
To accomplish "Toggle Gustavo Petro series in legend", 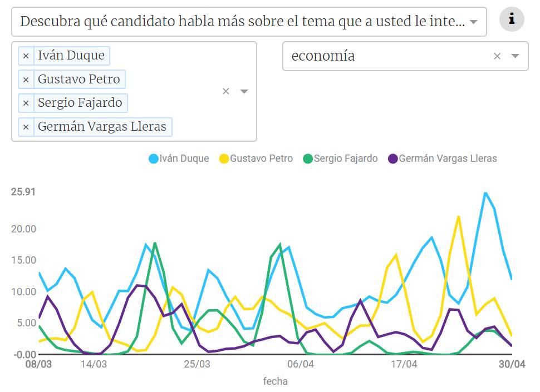I will pyautogui.click(x=261, y=158).
